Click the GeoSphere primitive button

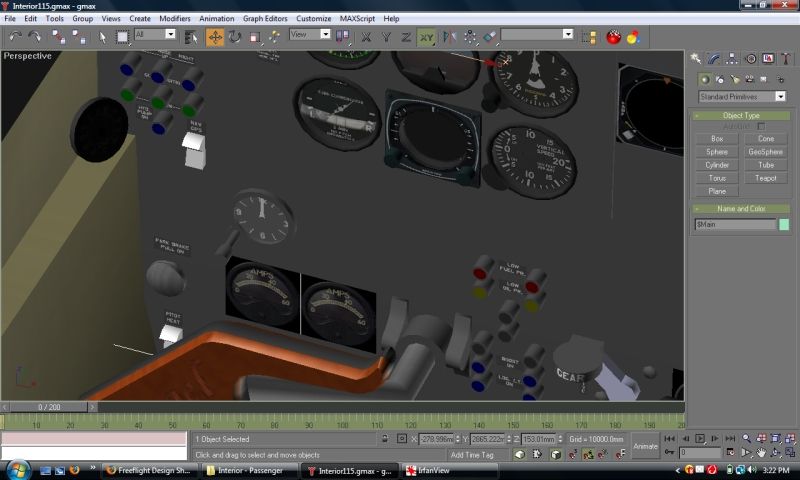point(765,152)
